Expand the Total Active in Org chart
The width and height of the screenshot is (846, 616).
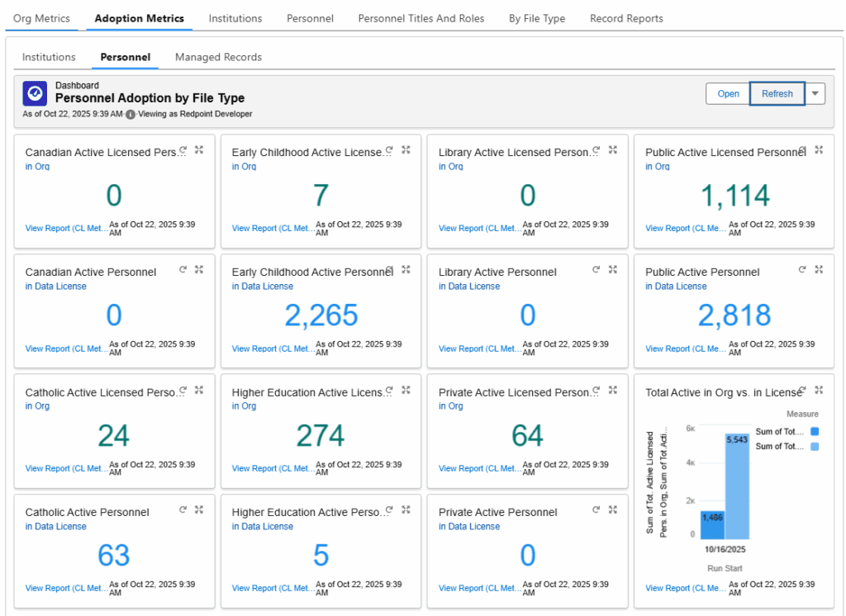[x=819, y=390]
